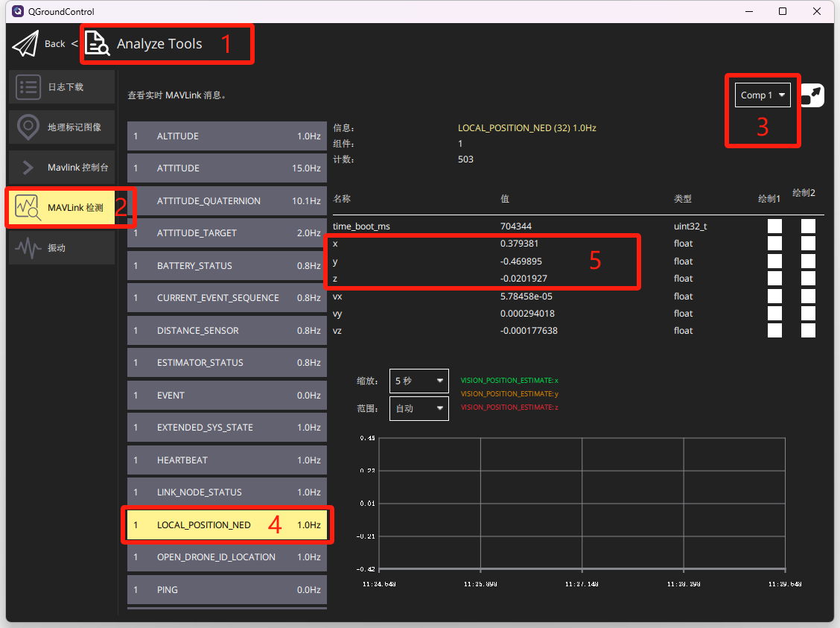Open the 5 秒 zoom dropdown

pyautogui.click(x=419, y=381)
